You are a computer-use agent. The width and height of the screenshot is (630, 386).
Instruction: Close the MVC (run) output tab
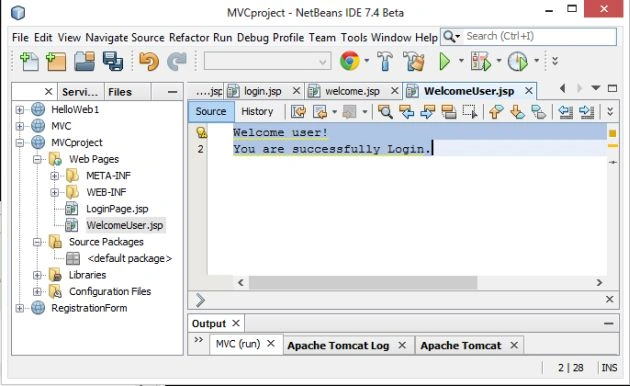tap(271, 343)
